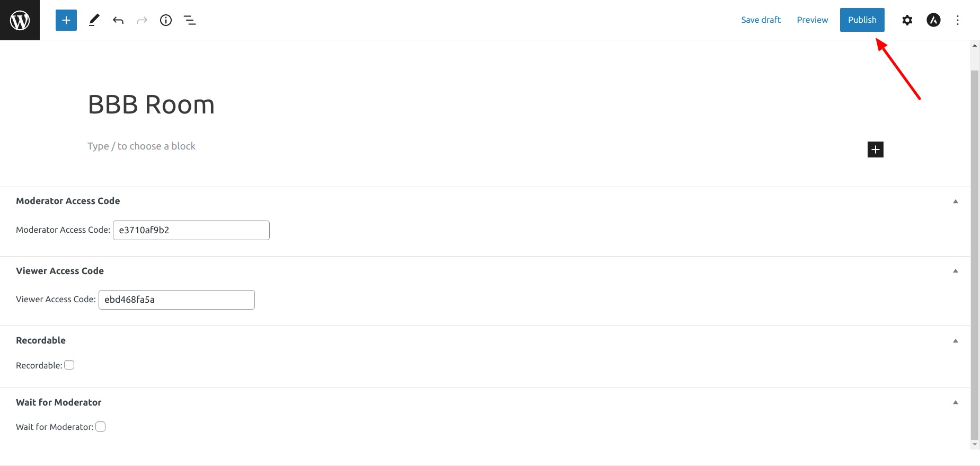Viewport: 980px width, 466px height.
Task: Focus the Moderator Access Code field
Action: pyautogui.click(x=191, y=230)
